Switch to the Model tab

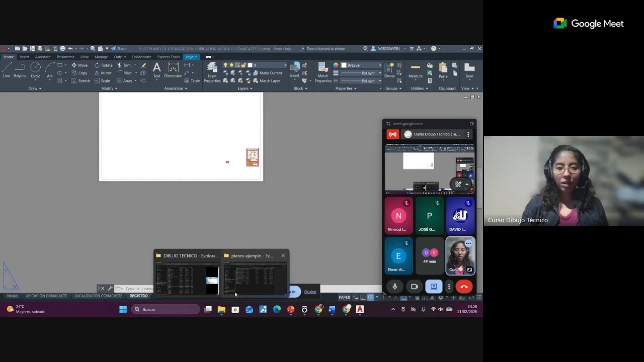click(x=12, y=296)
